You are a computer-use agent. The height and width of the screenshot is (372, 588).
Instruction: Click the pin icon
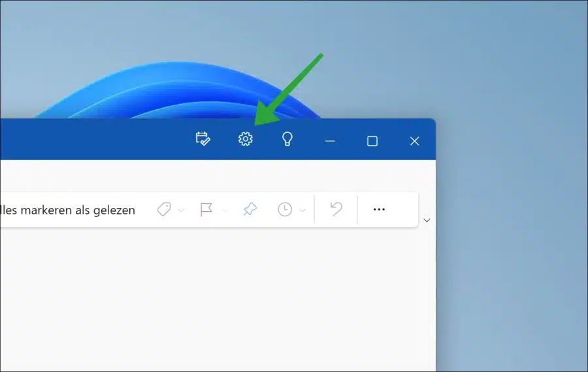coord(250,209)
